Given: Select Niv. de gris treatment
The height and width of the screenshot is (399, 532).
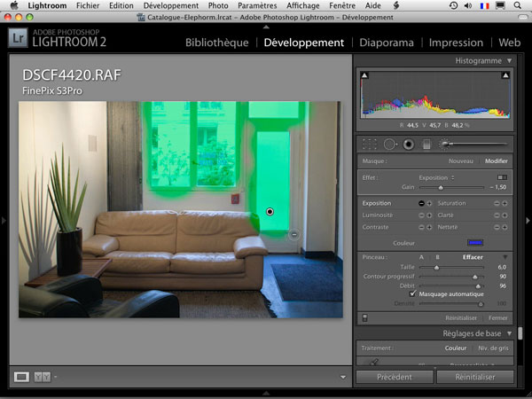Looking at the screenshot, I should point(493,348).
